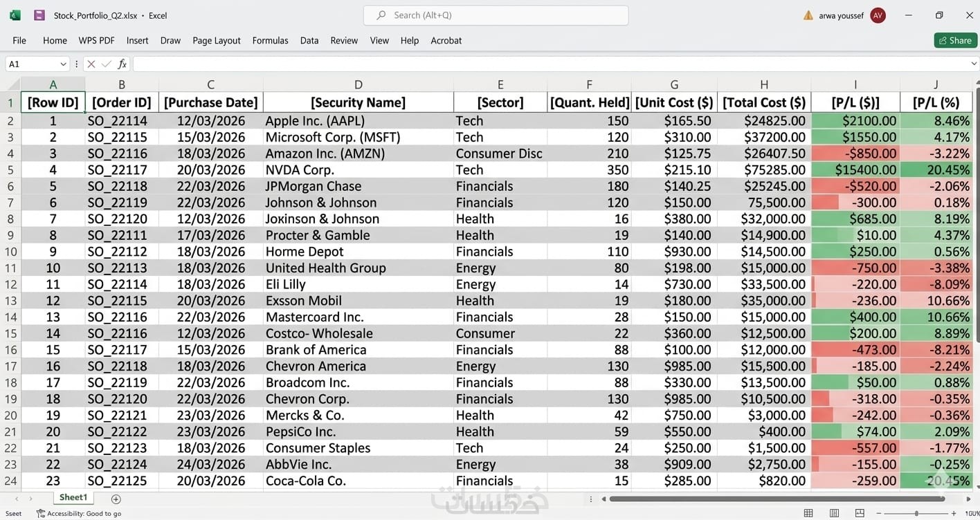This screenshot has height=520, width=980.
Task: Click the sheet tab split handle dots
Action: [x=590, y=499]
